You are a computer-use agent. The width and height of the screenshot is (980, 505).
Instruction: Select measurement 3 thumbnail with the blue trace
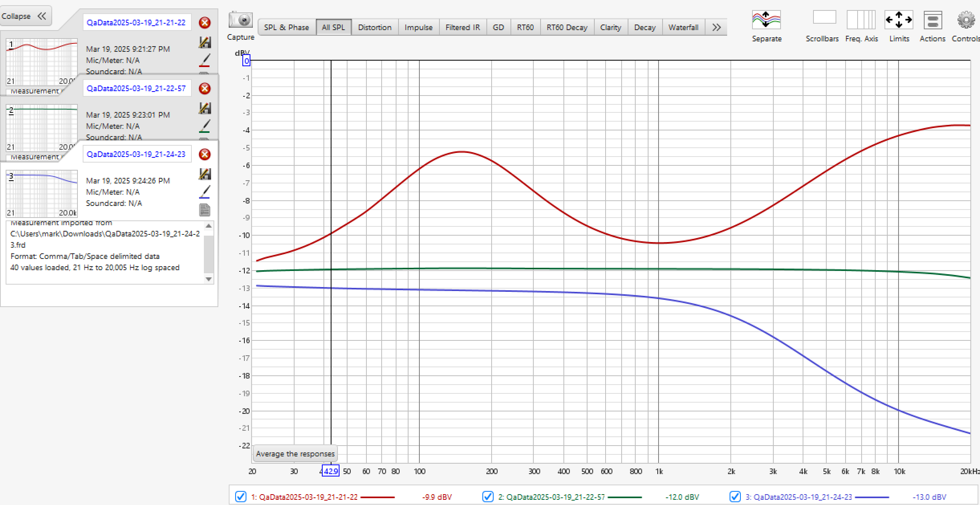point(42,193)
